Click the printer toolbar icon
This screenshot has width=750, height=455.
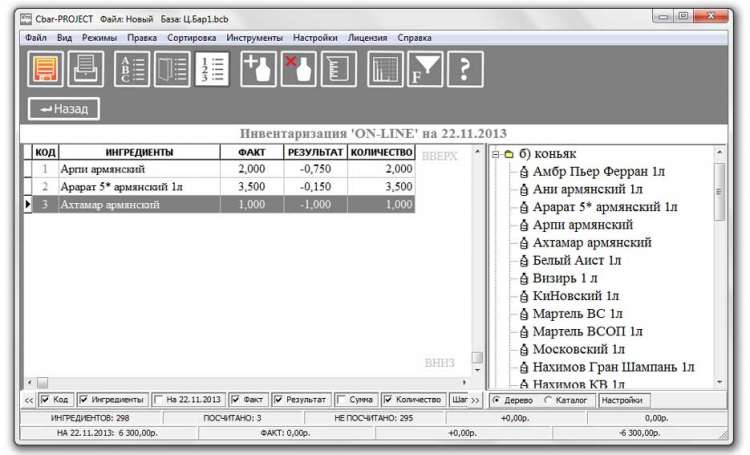[x=86, y=69]
